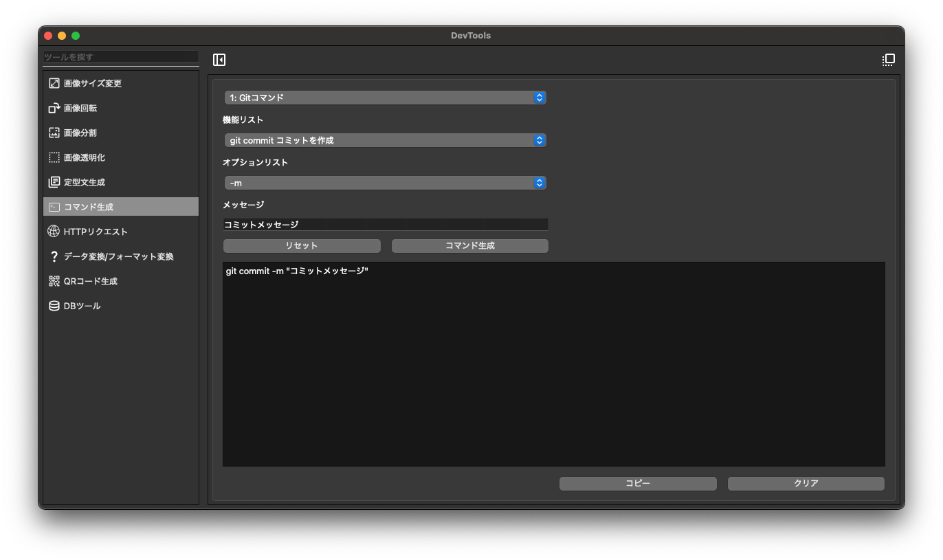The image size is (943, 560).
Task: Toggle the sidebar collapse button
Action: [x=219, y=60]
